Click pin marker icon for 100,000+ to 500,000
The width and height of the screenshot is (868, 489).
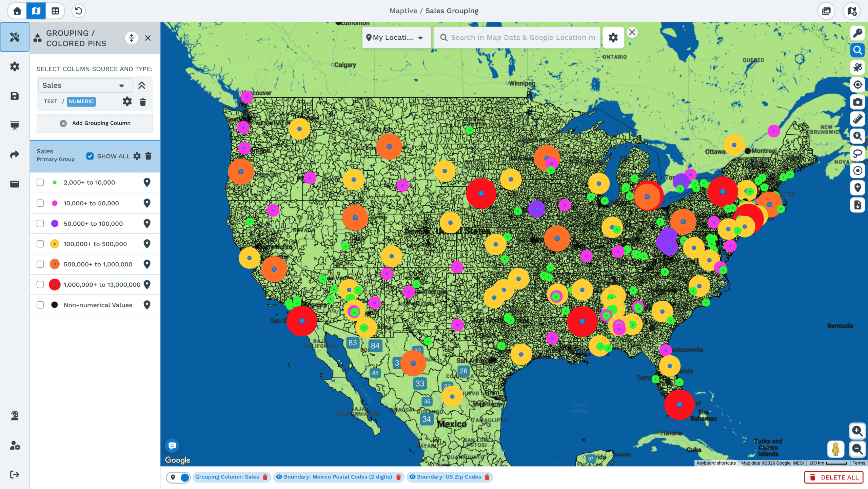[x=147, y=244]
